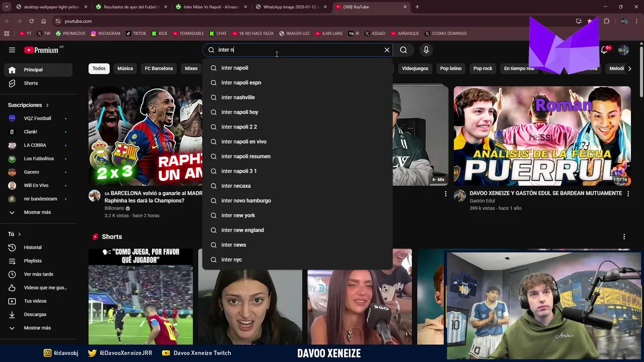
Task: Select the Videojuegos filter chip
Action: (415, 68)
